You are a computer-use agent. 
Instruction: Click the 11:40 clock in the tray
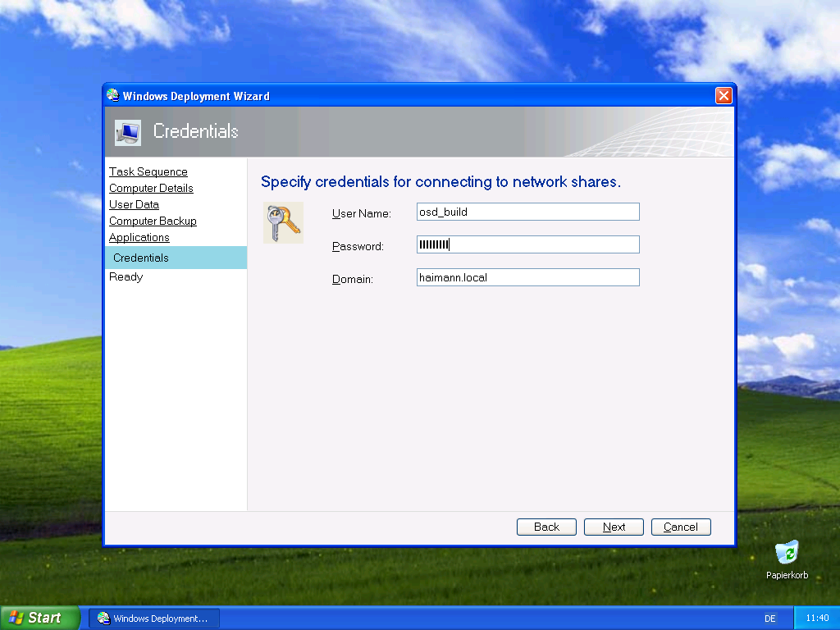coord(817,619)
